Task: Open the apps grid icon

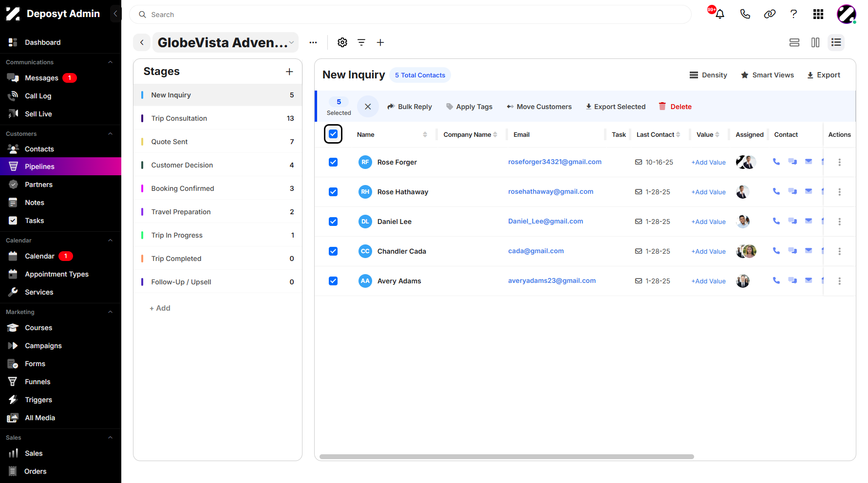Action: click(x=818, y=14)
